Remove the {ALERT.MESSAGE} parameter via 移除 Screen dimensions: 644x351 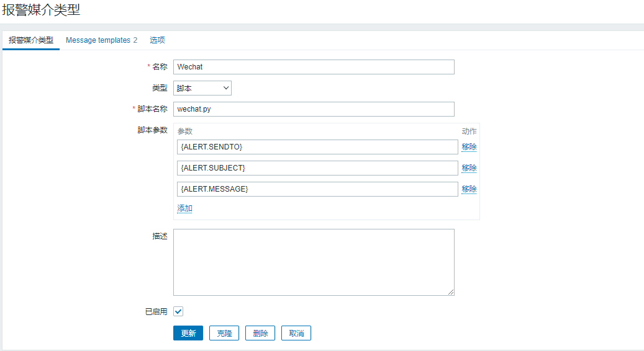click(469, 189)
